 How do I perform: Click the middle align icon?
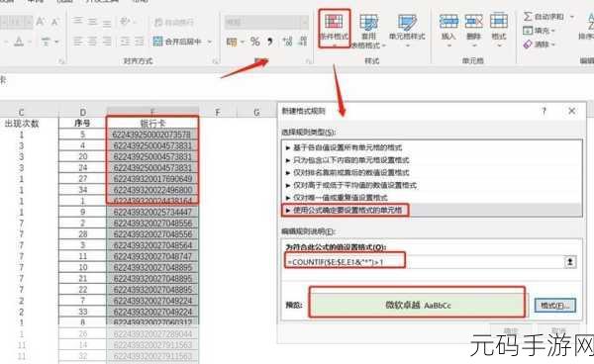(x=92, y=22)
